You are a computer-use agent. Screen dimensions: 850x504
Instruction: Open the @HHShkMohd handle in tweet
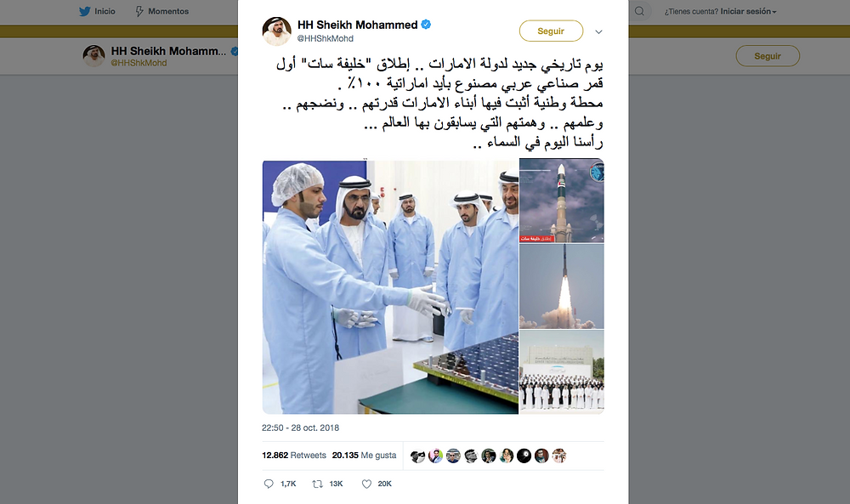coord(326,38)
